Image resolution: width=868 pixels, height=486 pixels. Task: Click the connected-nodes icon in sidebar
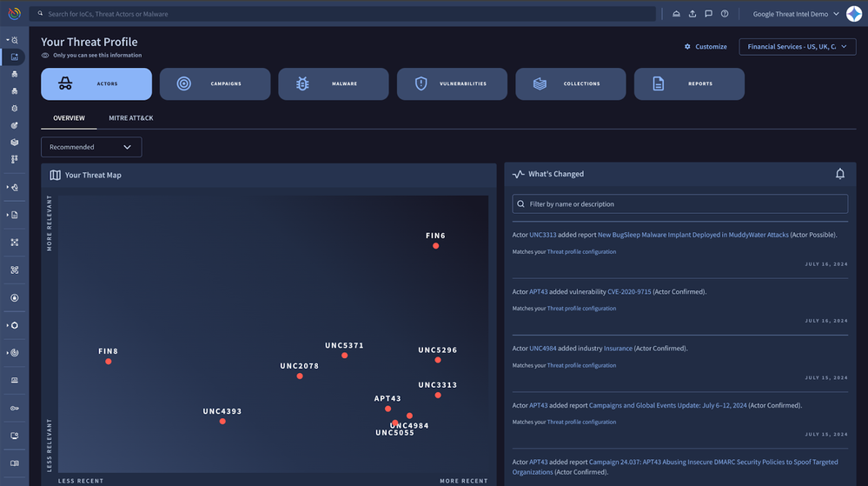pyautogui.click(x=15, y=160)
